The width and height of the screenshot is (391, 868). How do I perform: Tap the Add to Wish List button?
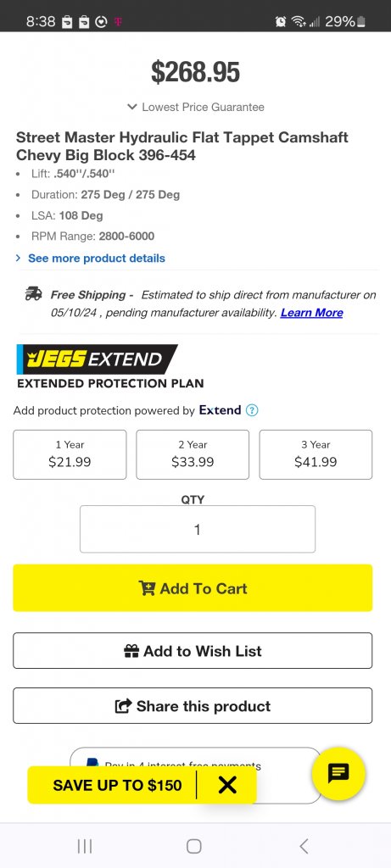tap(193, 650)
